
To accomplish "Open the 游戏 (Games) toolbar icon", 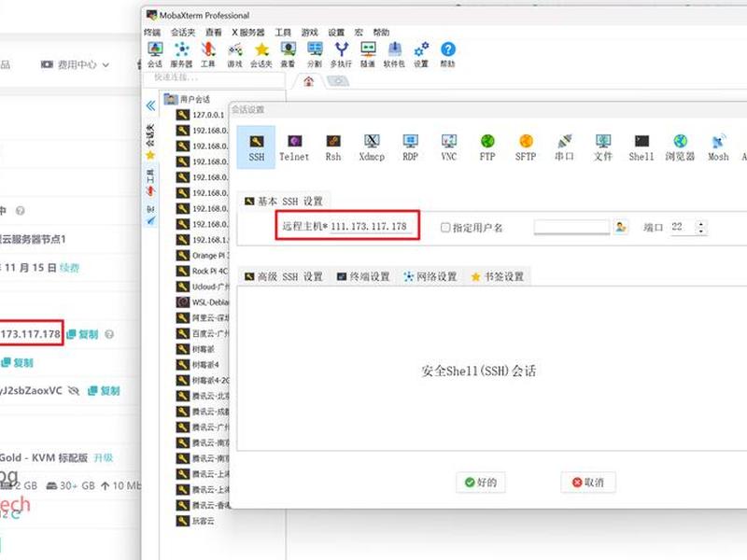I will click(x=235, y=54).
